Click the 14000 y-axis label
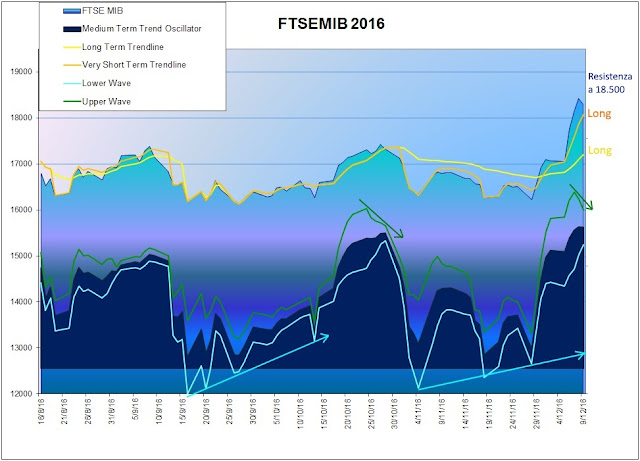 tap(22, 302)
